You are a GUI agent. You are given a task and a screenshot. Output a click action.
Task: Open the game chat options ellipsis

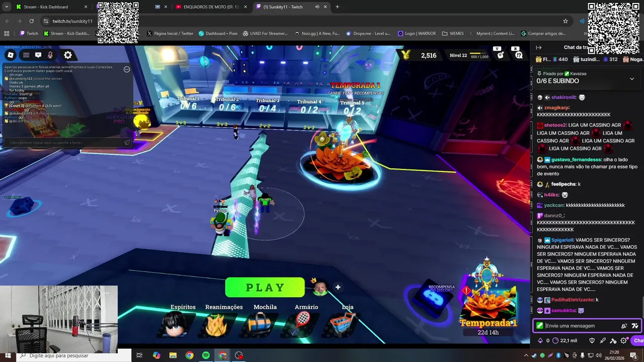tap(127, 69)
